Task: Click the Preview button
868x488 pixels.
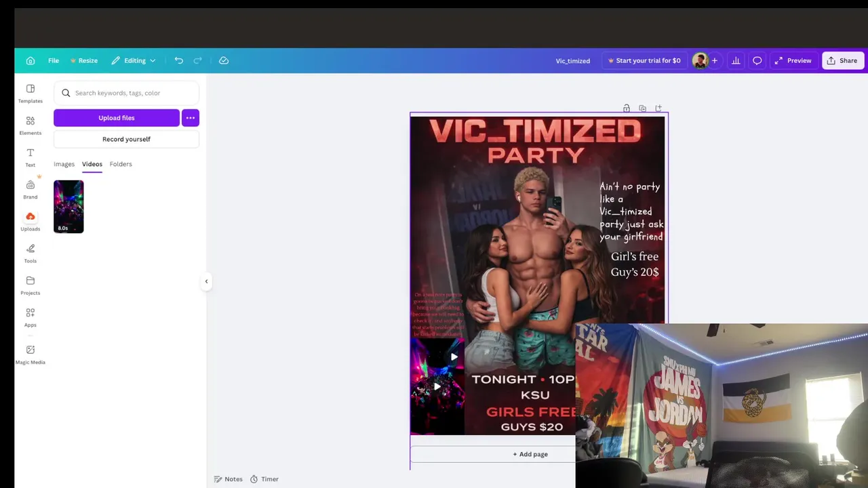Action: point(793,60)
